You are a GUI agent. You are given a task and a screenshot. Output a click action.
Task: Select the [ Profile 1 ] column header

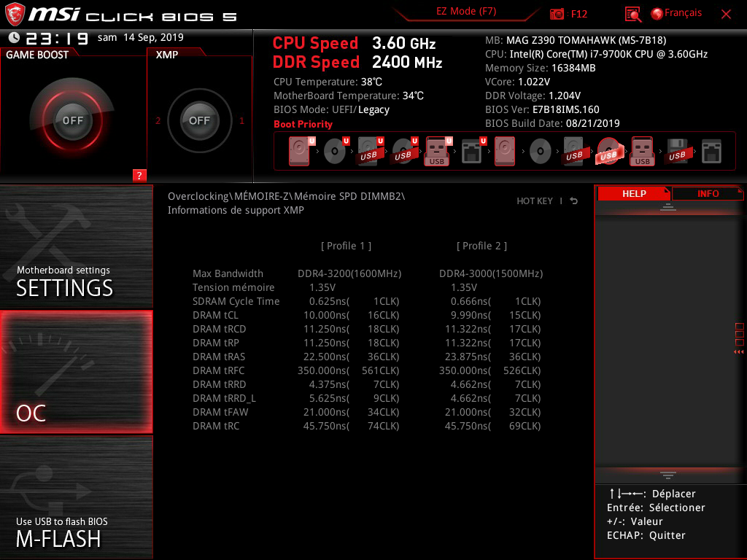[346, 246]
